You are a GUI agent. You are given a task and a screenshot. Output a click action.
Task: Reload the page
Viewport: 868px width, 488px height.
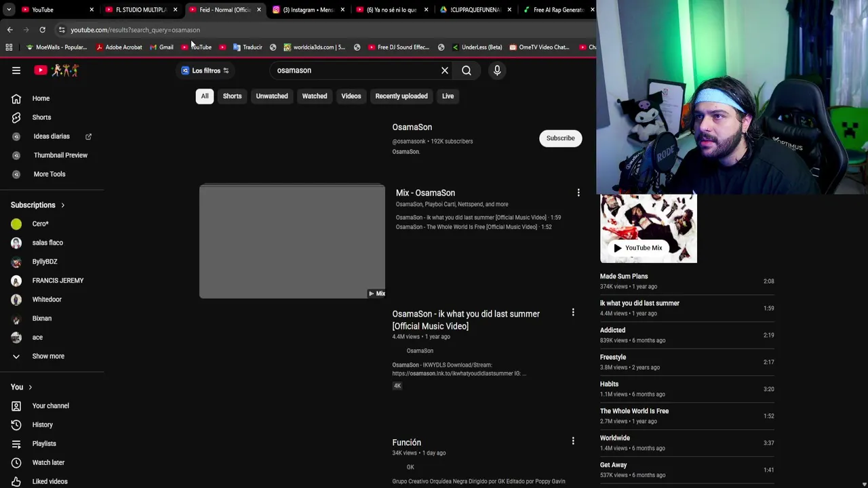[42, 30]
